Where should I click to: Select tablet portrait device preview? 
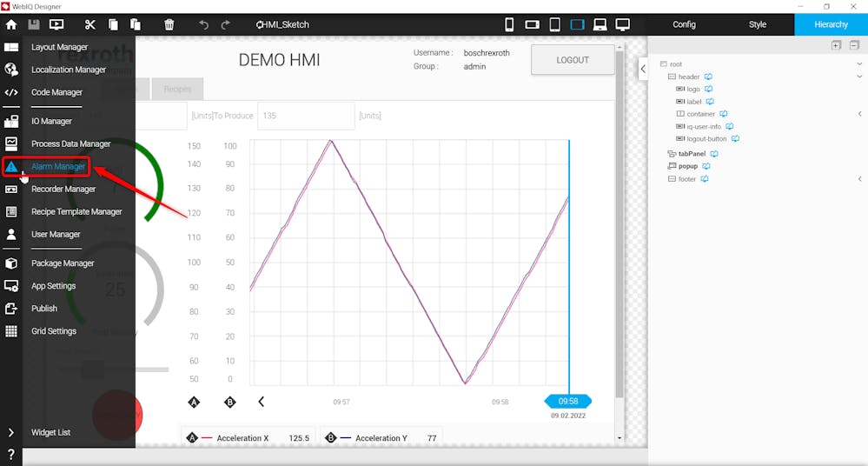[x=554, y=24]
